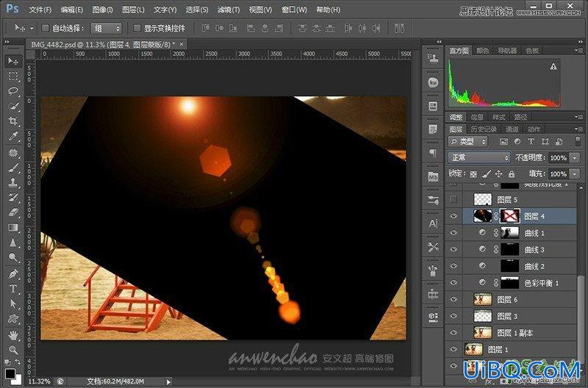Click auto-align layers button in options bar
588x388 pixels.
coord(399,28)
